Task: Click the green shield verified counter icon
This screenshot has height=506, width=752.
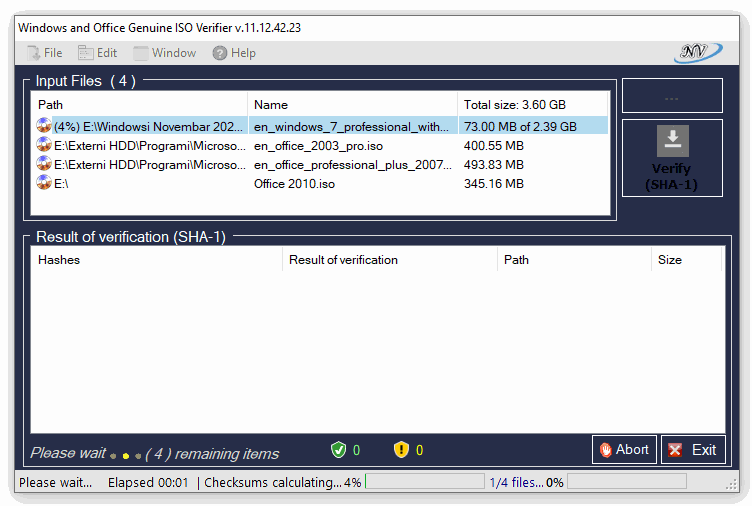Action: pyautogui.click(x=339, y=450)
